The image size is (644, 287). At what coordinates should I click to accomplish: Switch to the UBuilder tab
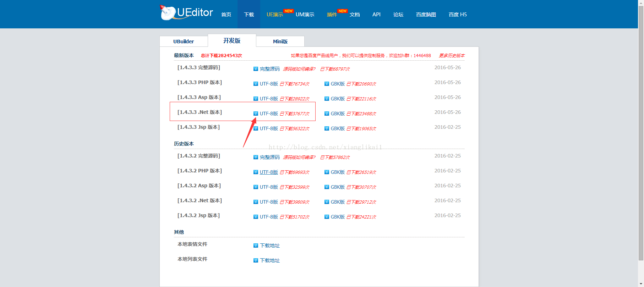pos(184,42)
